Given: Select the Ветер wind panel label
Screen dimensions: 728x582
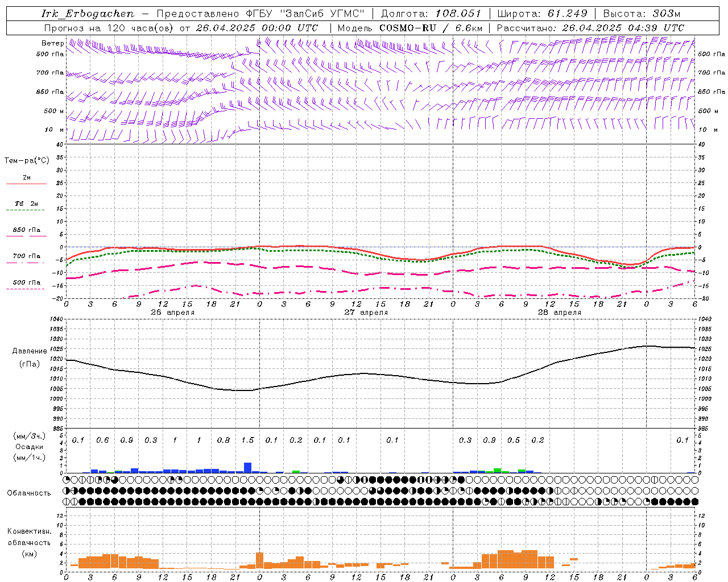Looking at the screenshot, I should [x=52, y=43].
